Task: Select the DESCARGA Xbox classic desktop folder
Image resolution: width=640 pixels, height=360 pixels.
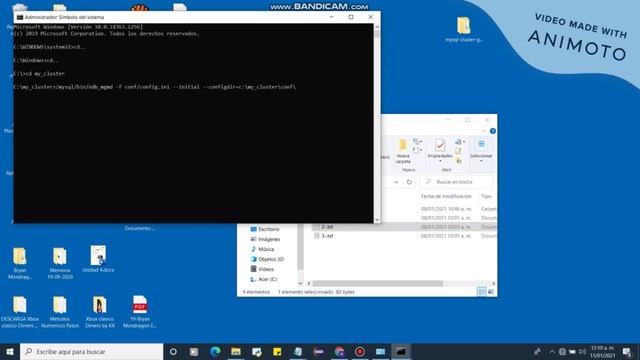Action: coord(20,312)
